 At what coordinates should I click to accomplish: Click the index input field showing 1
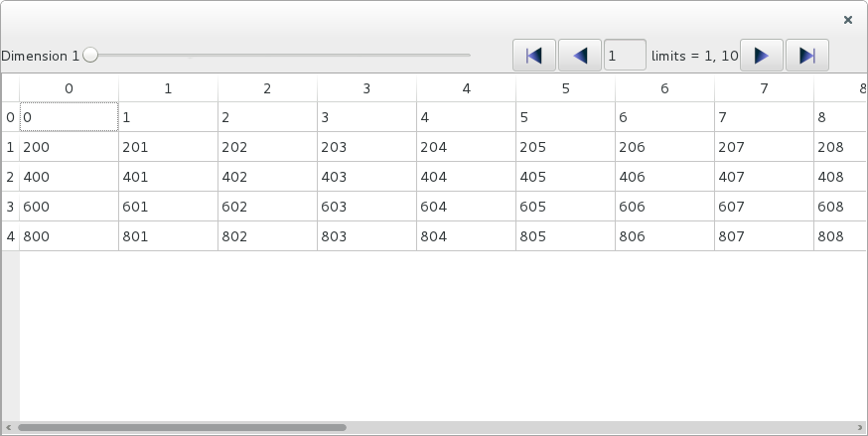click(x=625, y=56)
